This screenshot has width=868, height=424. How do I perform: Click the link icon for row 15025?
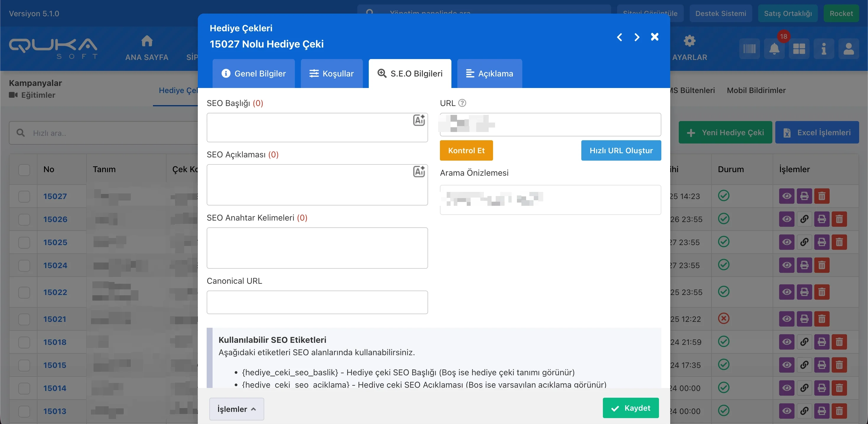[x=804, y=242]
